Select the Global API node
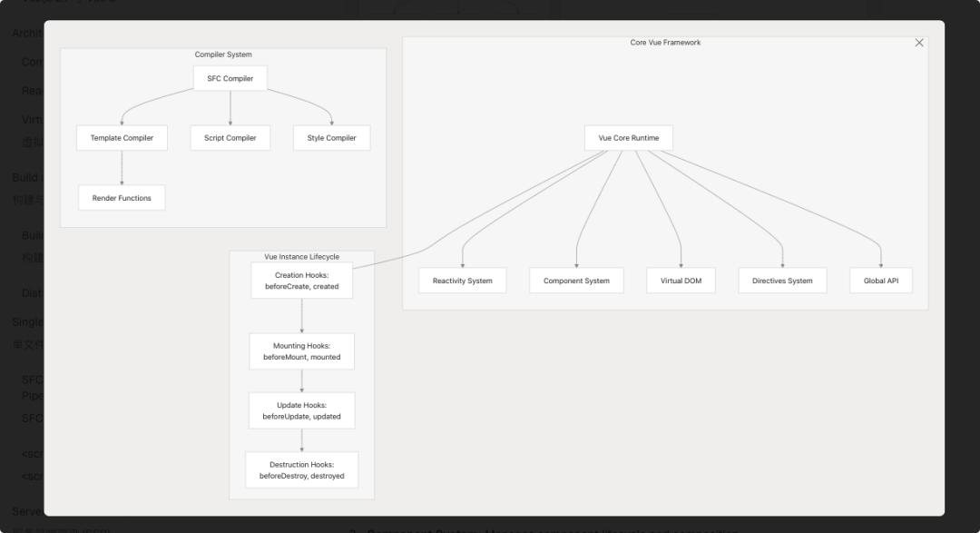Screen dimensions: 980x533 point(881,281)
